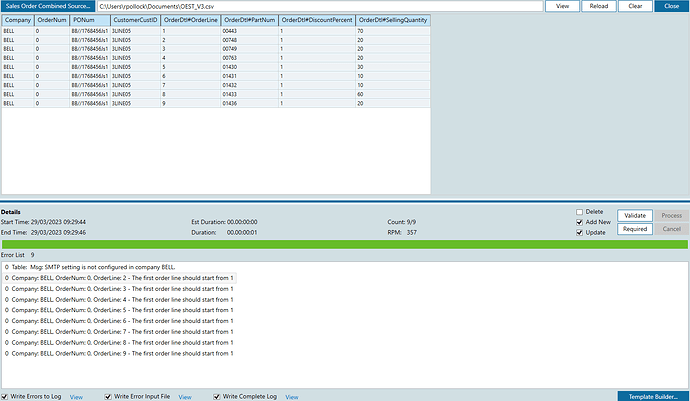Select part number cell 00748
The height and width of the screenshot is (401, 690).
250,40
